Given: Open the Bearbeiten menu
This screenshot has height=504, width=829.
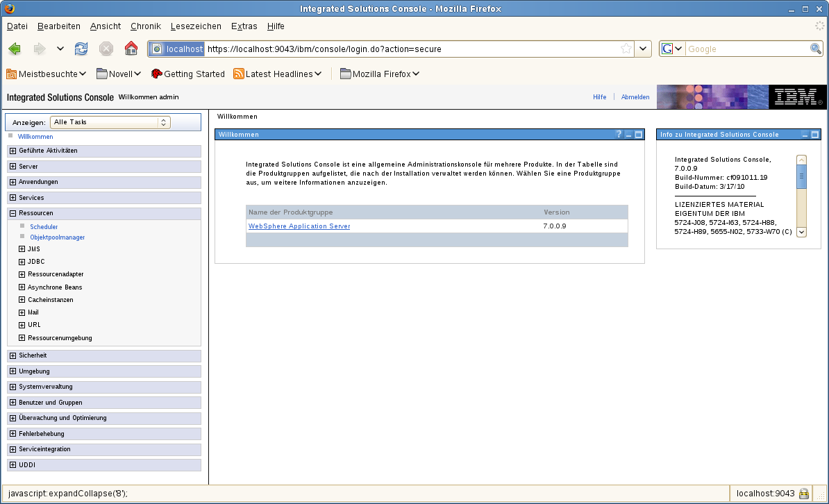Looking at the screenshot, I should [x=59, y=26].
